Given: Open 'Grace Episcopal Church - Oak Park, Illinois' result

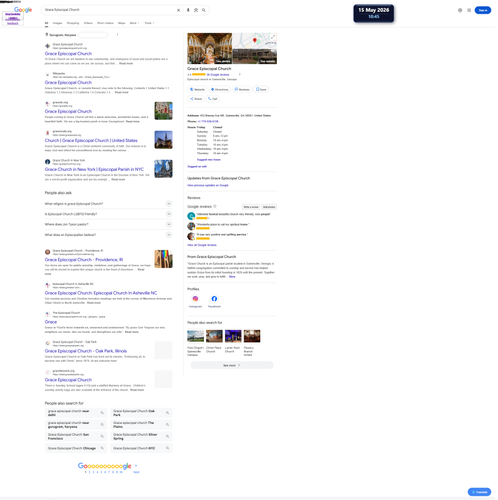Looking at the screenshot, I should click(86, 351).
